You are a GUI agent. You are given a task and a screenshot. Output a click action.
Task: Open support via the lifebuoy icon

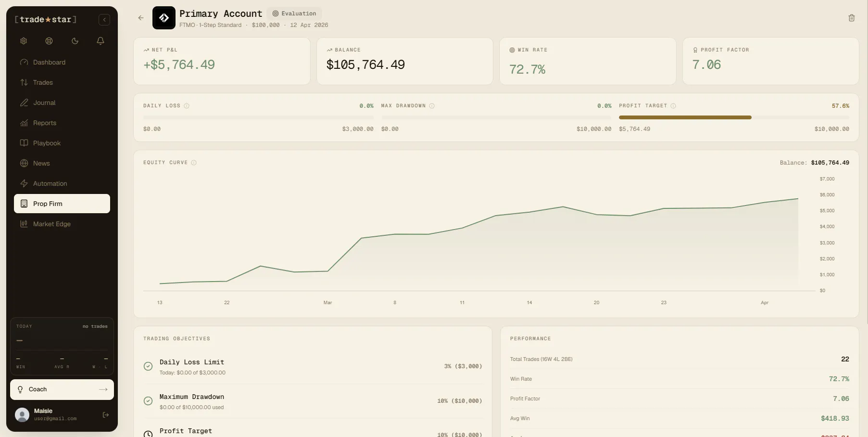coord(49,41)
